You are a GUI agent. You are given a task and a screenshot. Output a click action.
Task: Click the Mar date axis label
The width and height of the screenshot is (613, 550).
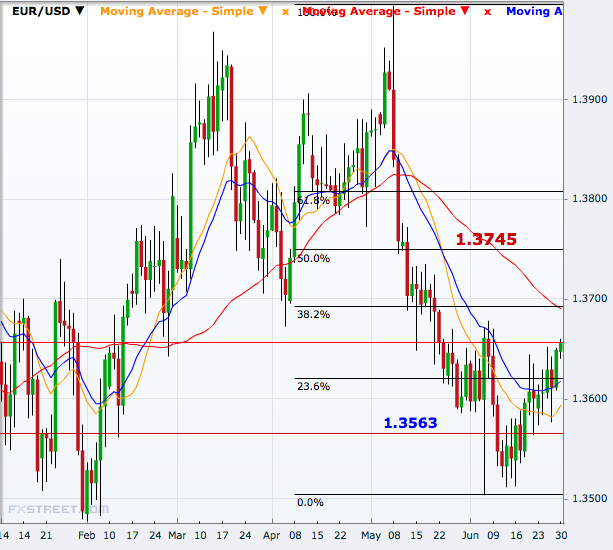(177, 535)
